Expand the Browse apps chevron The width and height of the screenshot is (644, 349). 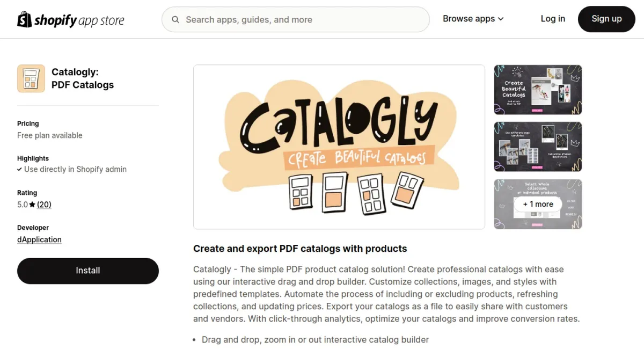[500, 19]
